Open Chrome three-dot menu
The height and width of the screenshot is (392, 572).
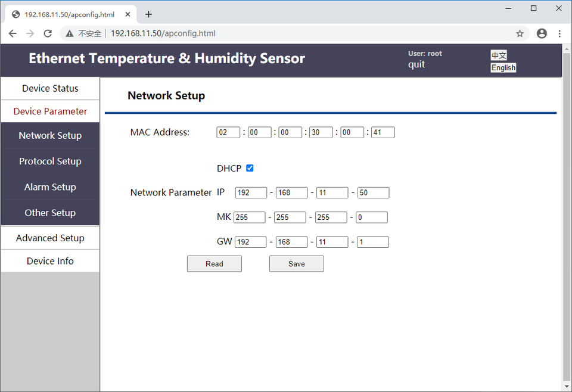[559, 34]
